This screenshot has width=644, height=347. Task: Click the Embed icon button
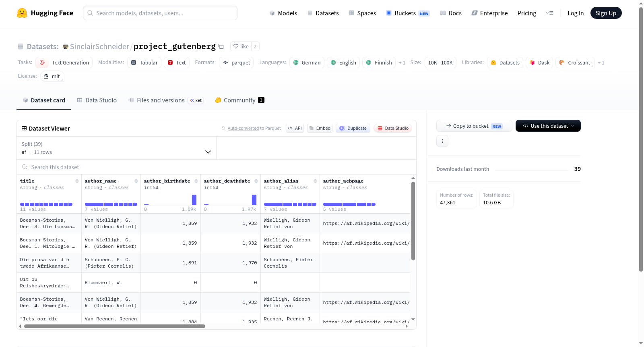point(320,128)
